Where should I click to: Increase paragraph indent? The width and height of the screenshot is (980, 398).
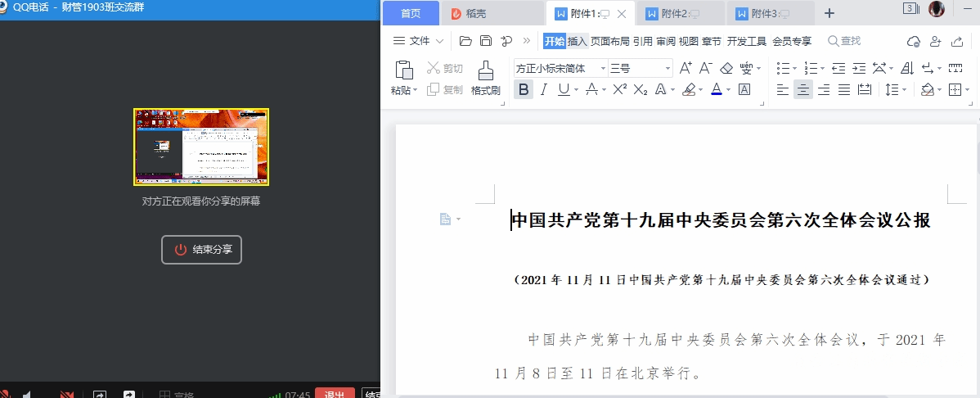pos(860,68)
